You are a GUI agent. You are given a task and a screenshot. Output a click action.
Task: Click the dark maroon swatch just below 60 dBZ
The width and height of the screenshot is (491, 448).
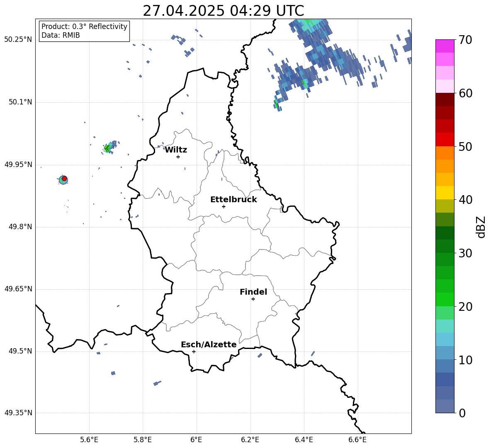445,99
